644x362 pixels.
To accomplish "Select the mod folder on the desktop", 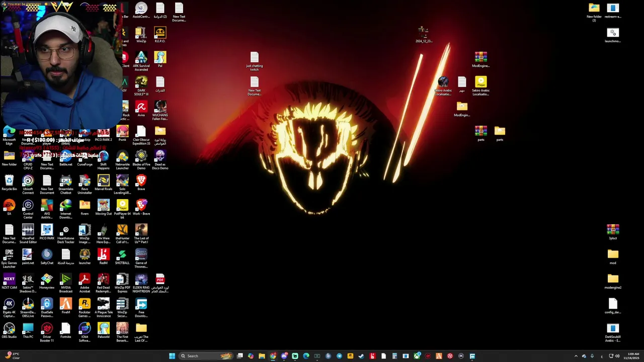I will (x=613, y=256).
